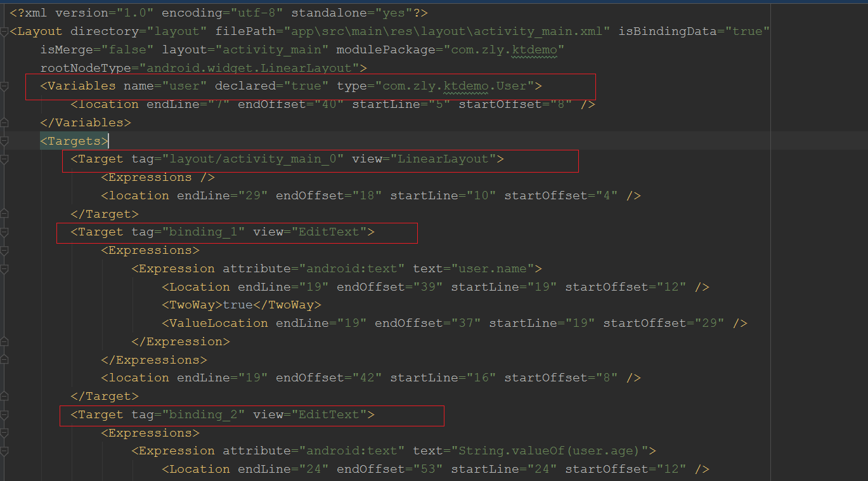The image size is (868, 481).
Task: Fold the Target layout/activity_main_0 block
Action: coord(4,159)
